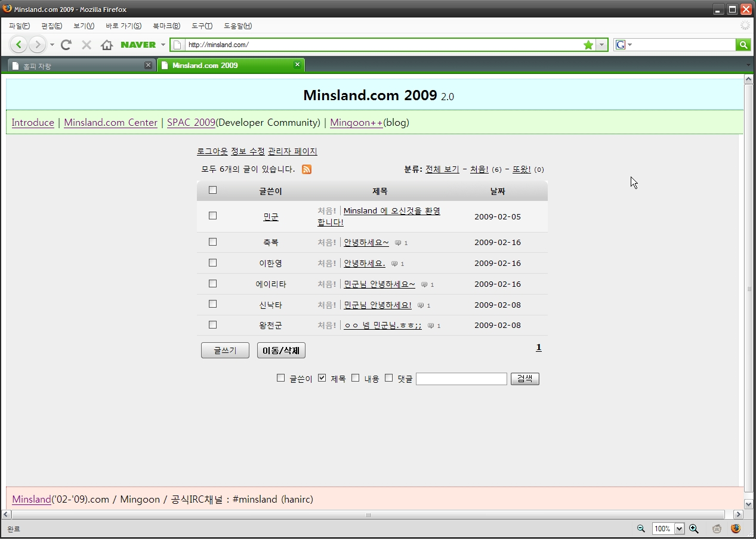Open the 바로 가기 menu

pos(124,26)
